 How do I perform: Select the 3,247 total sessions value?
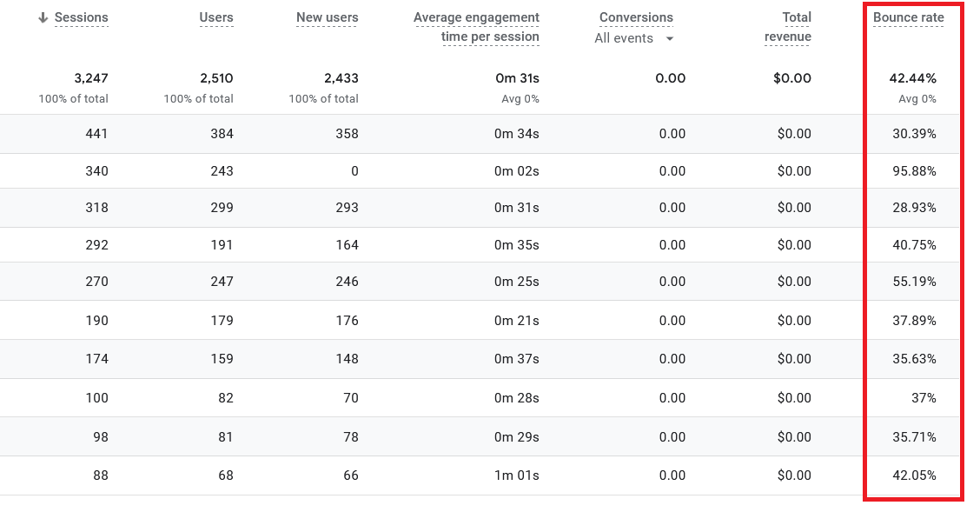91,78
